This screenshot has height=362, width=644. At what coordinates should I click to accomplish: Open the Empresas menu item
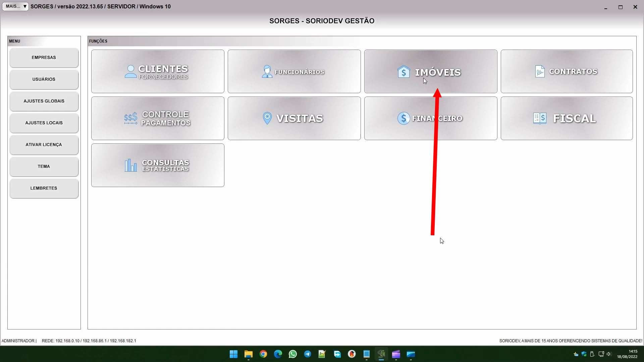click(44, 58)
